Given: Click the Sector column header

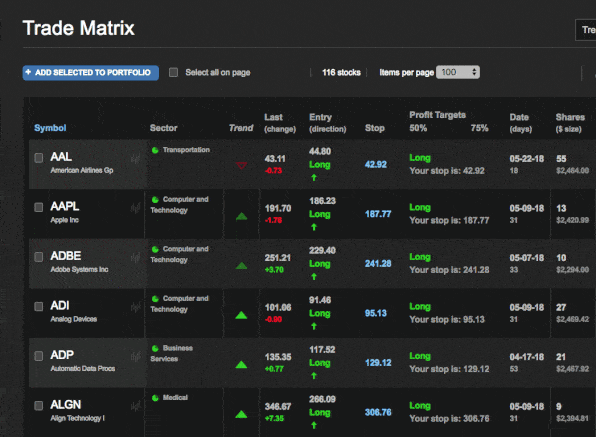Looking at the screenshot, I should [163, 128].
